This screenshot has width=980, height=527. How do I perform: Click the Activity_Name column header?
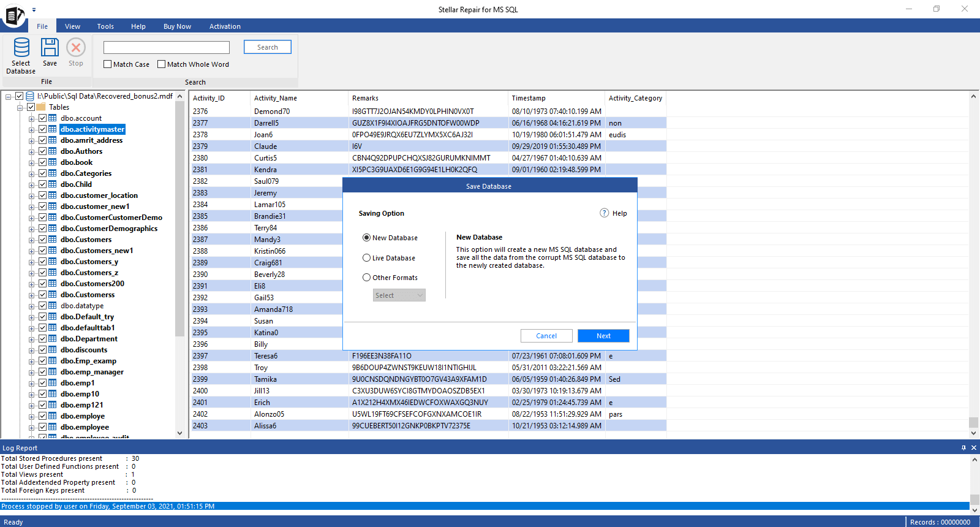click(299, 98)
